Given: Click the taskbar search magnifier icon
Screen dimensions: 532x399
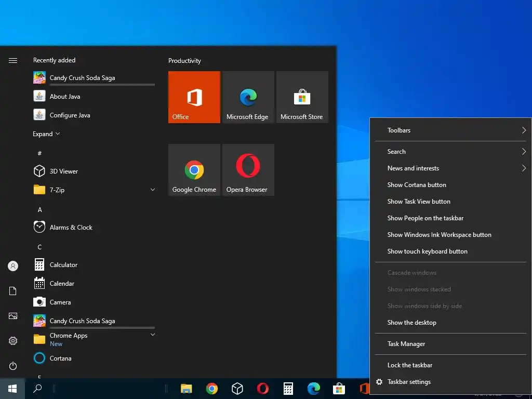Looking at the screenshot, I should [x=37, y=389].
